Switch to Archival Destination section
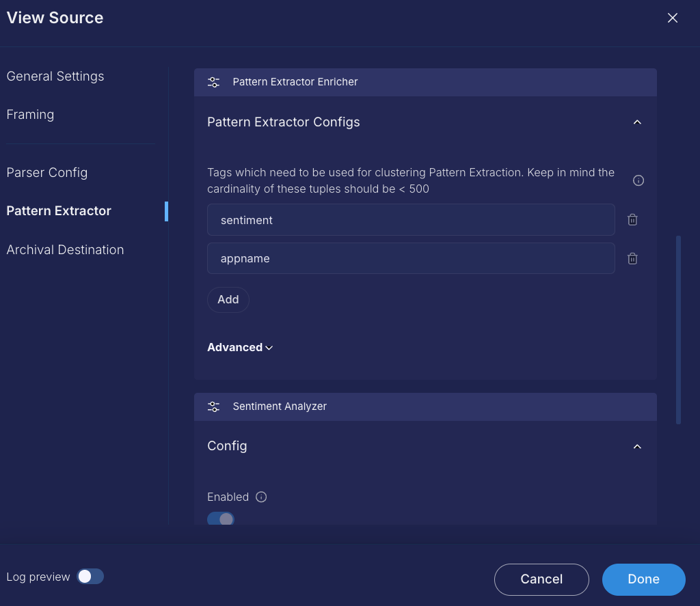This screenshot has width=700, height=606. 65,250
